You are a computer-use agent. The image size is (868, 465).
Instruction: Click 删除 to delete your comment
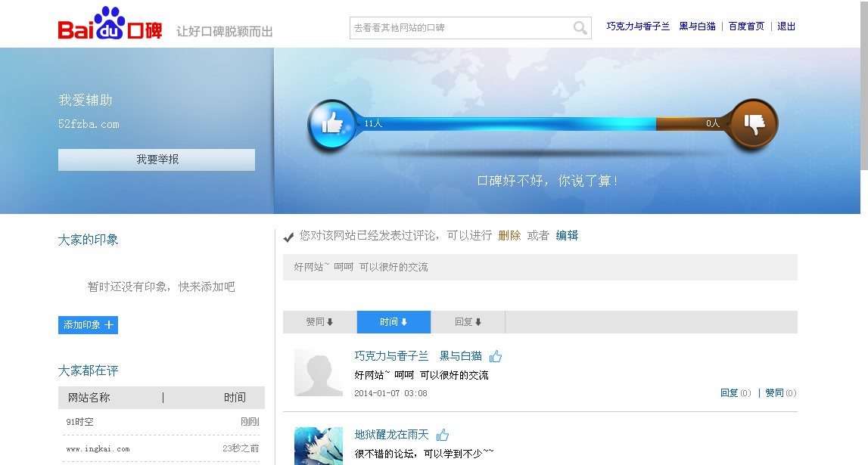(x=509, y=236)
